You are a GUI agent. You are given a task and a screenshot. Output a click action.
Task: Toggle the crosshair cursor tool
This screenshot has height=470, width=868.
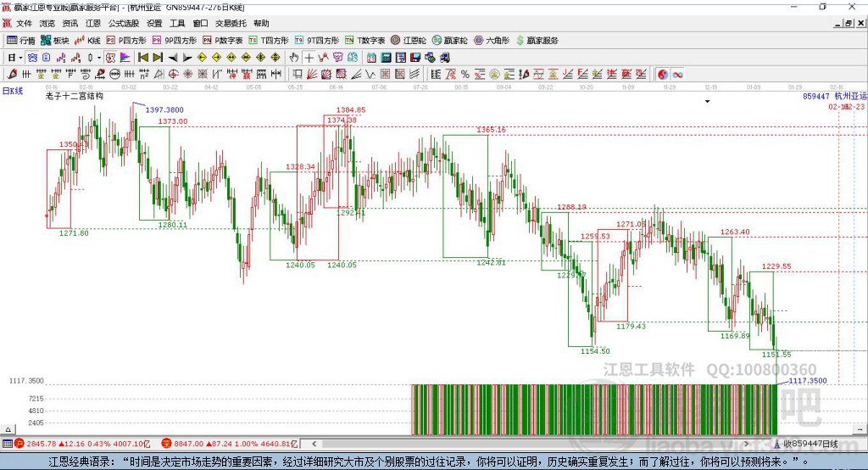coord(309,58)
